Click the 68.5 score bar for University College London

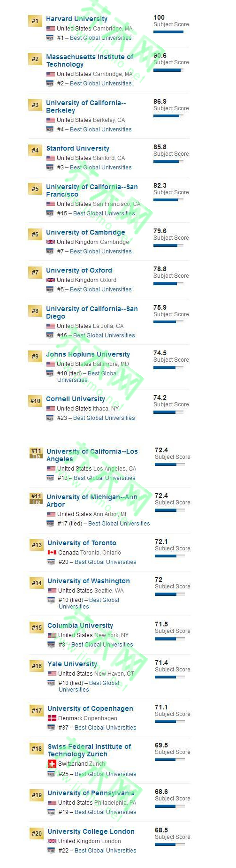[170, 845]
